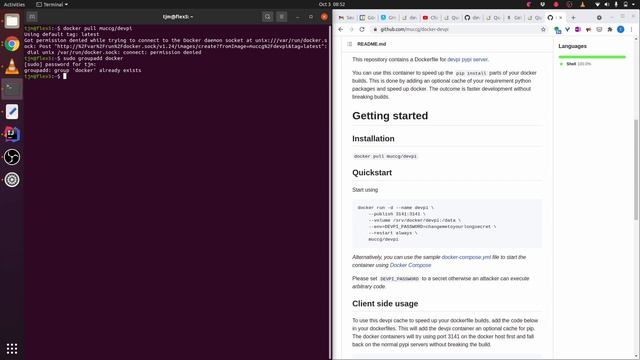Screen dimensions: 640x360
Task: Reload the GitHub page in Chrome
Action: click(362, 29)
